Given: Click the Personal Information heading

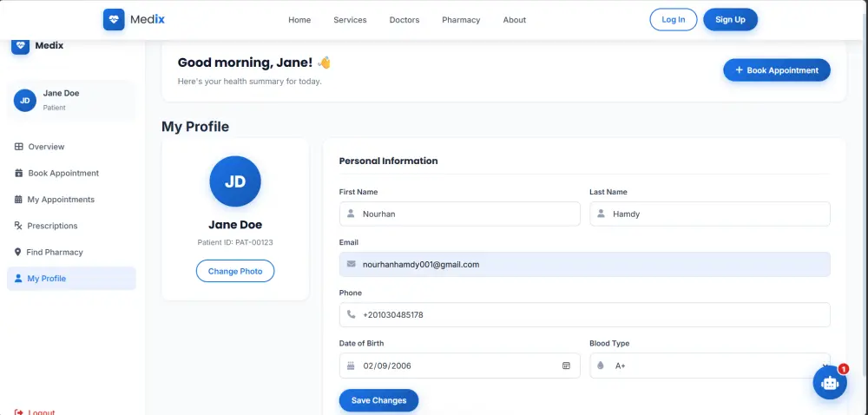Looking at the screenshot, I should click(x=388, y=161).
